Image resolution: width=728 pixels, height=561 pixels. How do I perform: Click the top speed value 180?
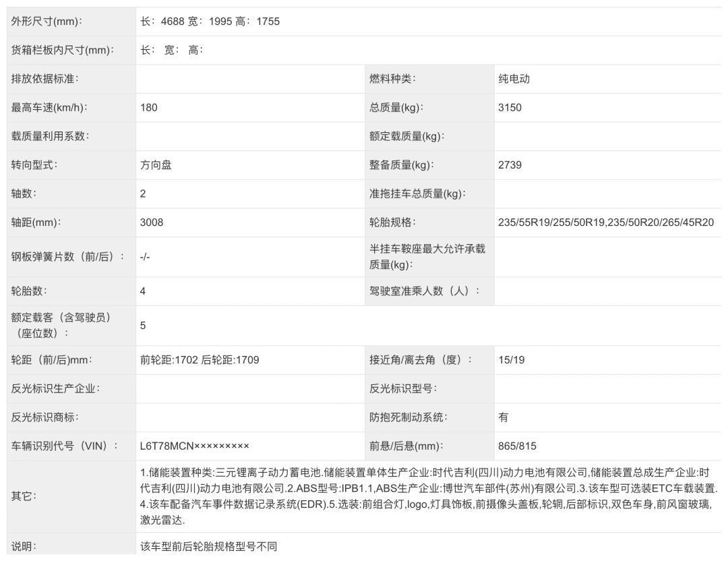click(x=149, y=108)
